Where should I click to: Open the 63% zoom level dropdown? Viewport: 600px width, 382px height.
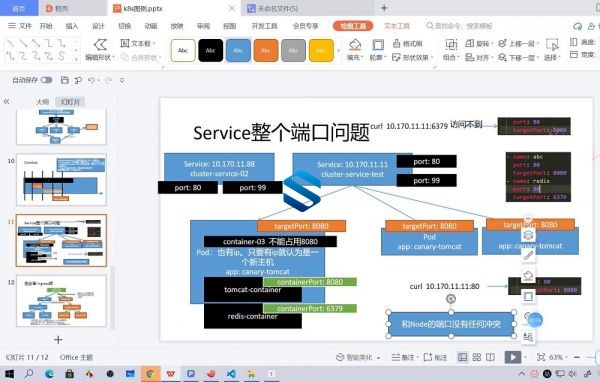tap(558, 357)
